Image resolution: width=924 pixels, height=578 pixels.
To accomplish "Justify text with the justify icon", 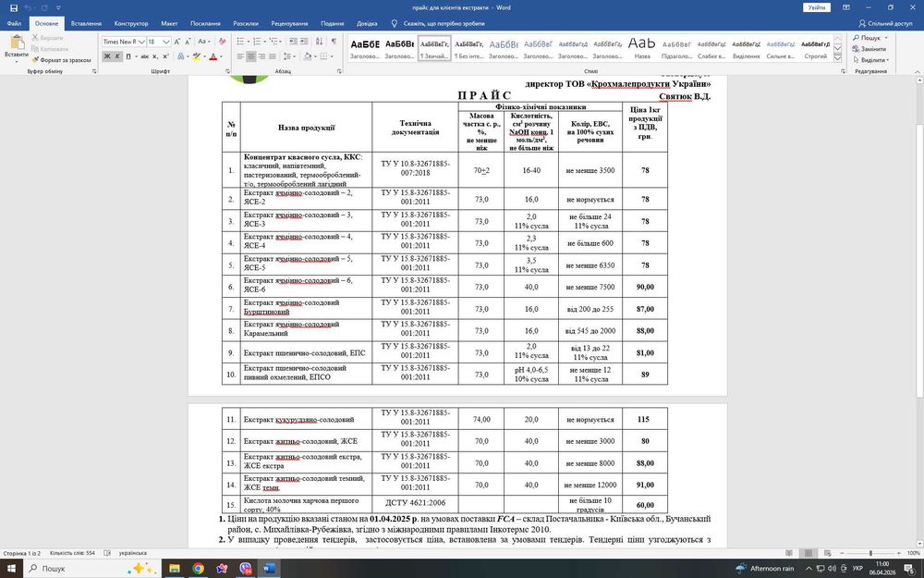I will coord(273,56).
